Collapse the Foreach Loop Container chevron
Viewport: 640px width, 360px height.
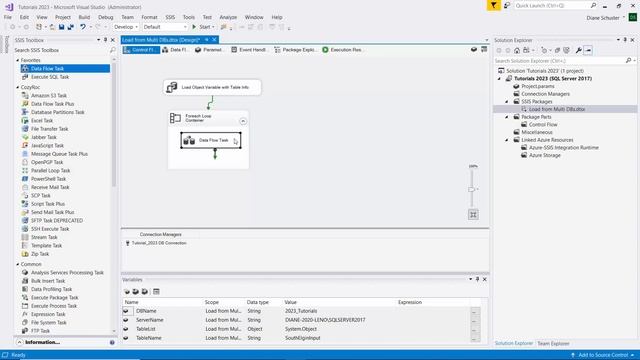point(243,121)
